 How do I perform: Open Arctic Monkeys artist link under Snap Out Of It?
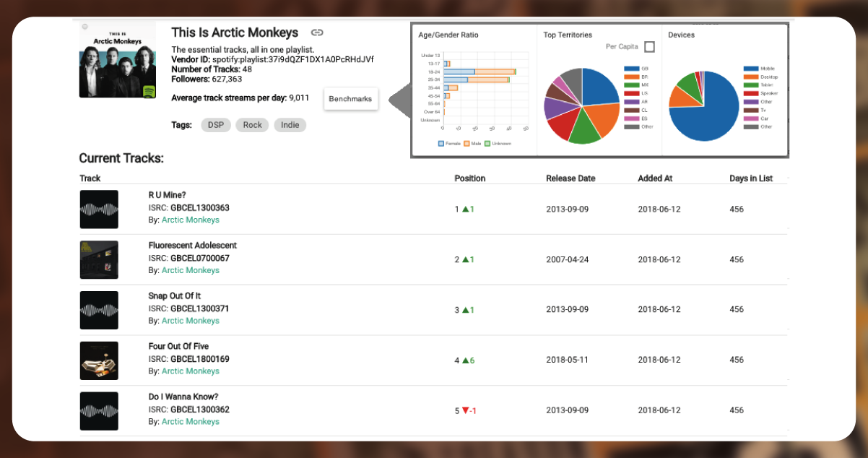tap(191, 321)
